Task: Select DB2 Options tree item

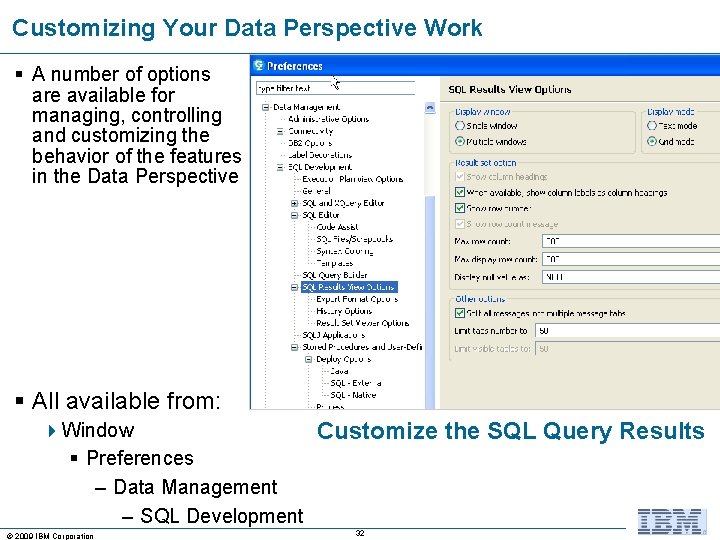Action: coord(310,143)
